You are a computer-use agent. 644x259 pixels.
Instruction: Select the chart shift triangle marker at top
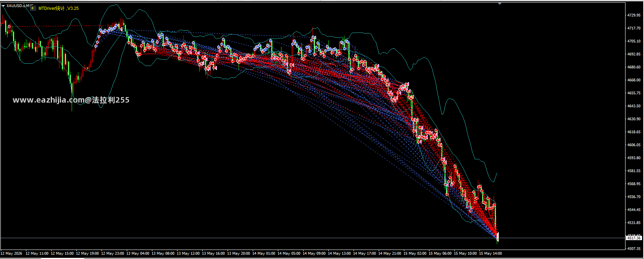(500, 4)
